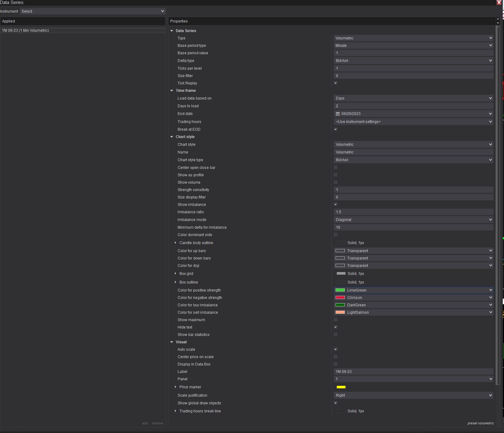Screen dimensions: 504x433
Task: Click the yellow Price marker swatch
Action: (341, 387)
